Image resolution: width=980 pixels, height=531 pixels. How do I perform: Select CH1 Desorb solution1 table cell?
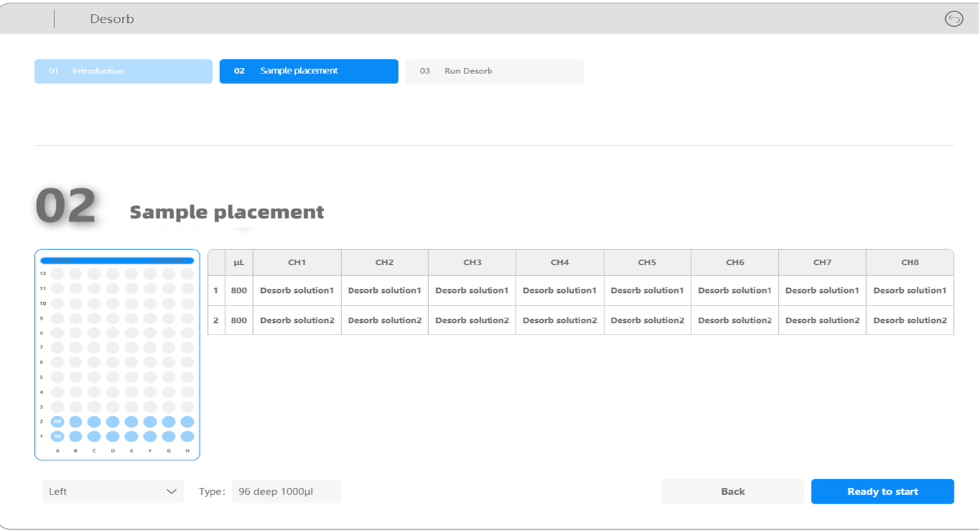click(x=297, y=291)
